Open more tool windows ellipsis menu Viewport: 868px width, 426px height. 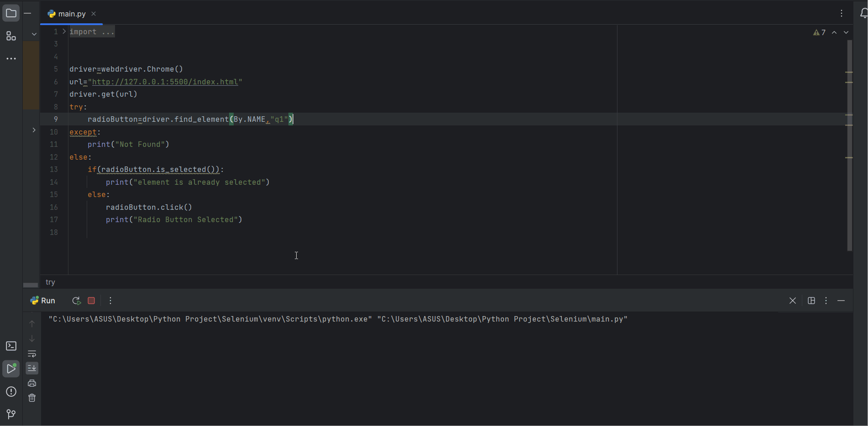click(x=11, y=59)
